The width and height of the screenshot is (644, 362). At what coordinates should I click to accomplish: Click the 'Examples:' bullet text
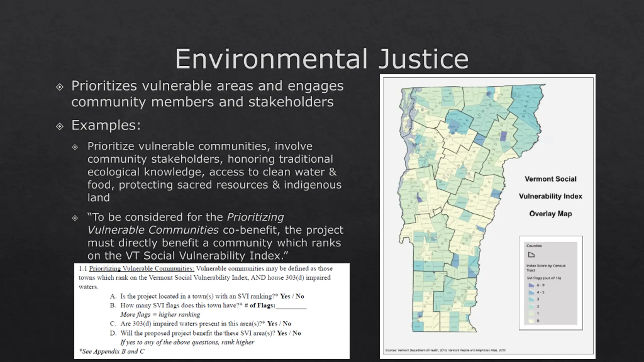[x=106, y=125]
